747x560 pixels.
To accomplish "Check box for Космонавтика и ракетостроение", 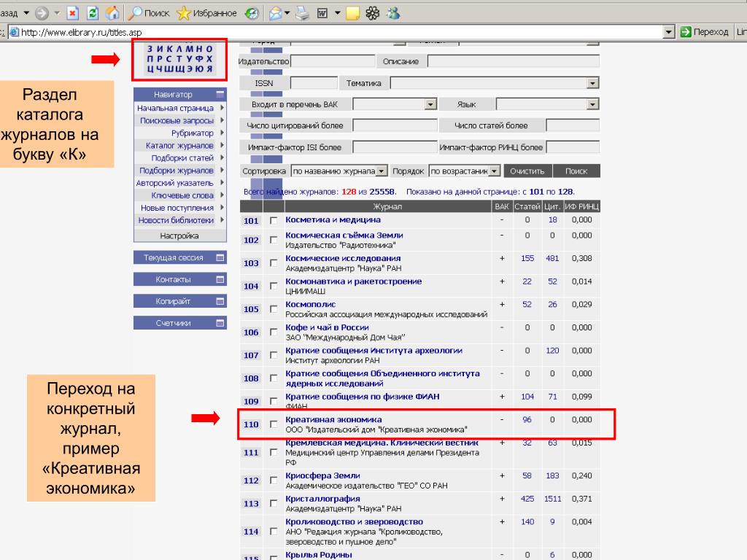I will 274,286.
